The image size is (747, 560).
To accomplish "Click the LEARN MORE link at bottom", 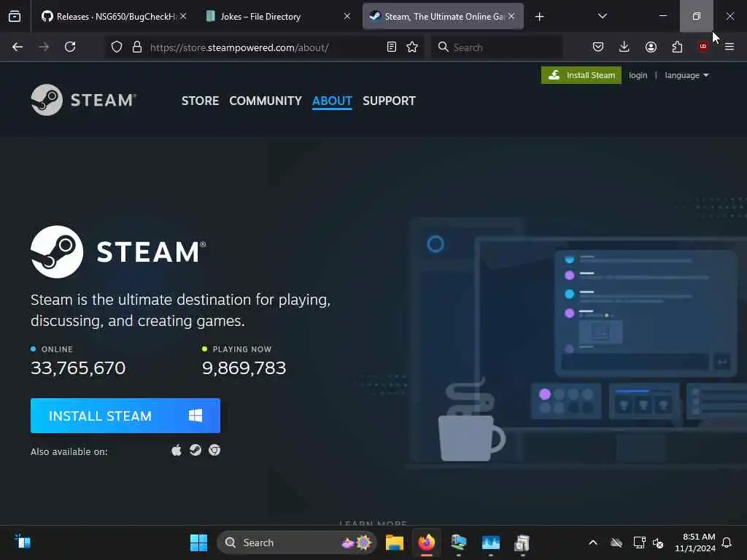I will point(373,523).
